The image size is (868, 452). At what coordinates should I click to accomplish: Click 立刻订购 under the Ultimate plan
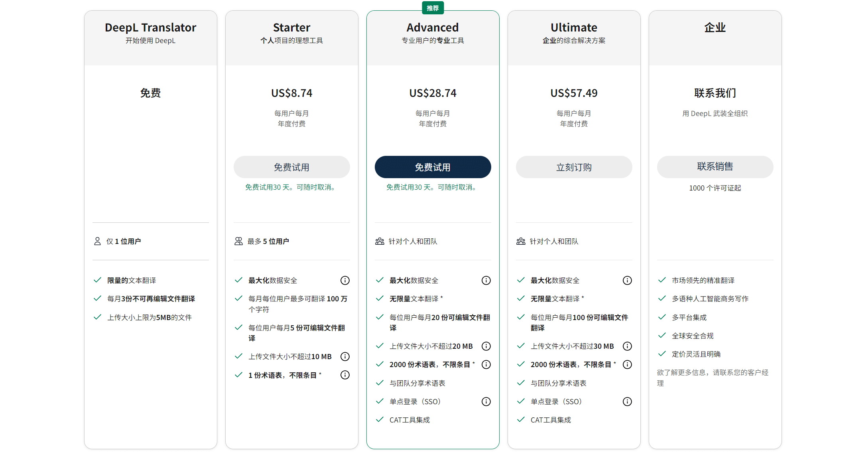(574, 167)
